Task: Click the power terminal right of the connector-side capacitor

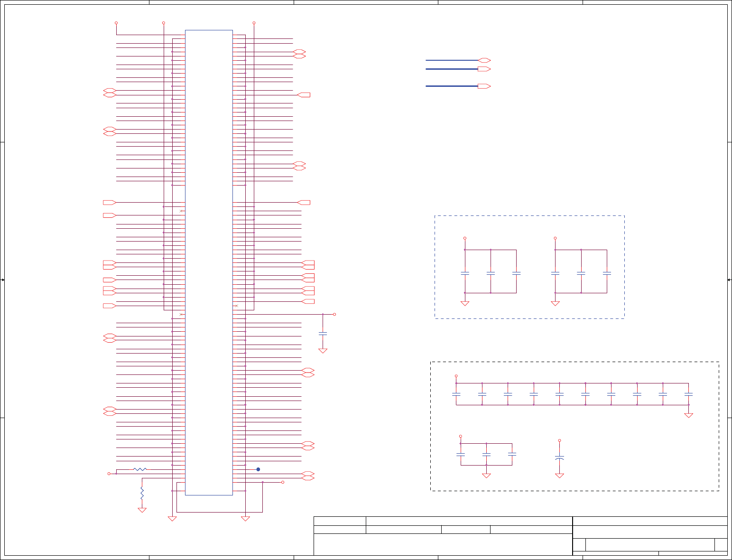Action: (334, 314)
